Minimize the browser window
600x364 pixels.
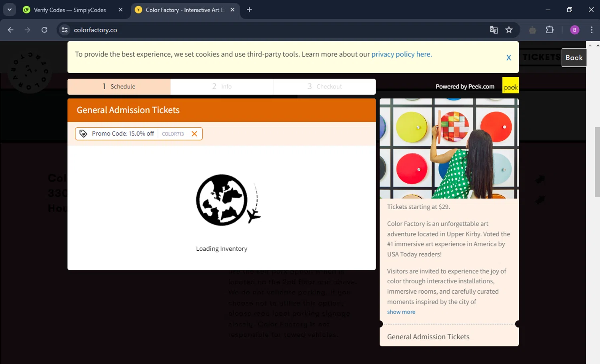point(548,10)
